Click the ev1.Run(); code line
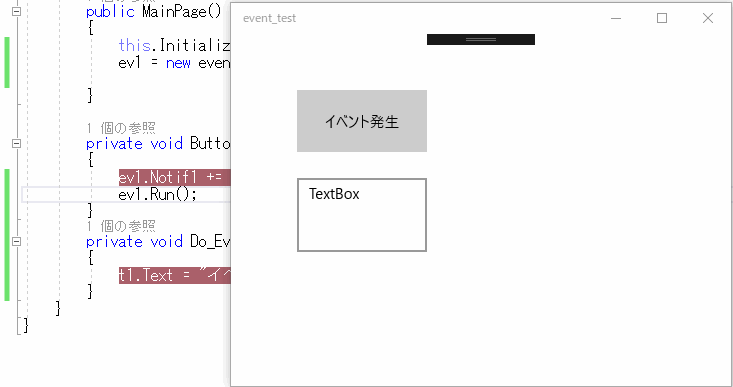733x387 pixels. tap(158, 194)
